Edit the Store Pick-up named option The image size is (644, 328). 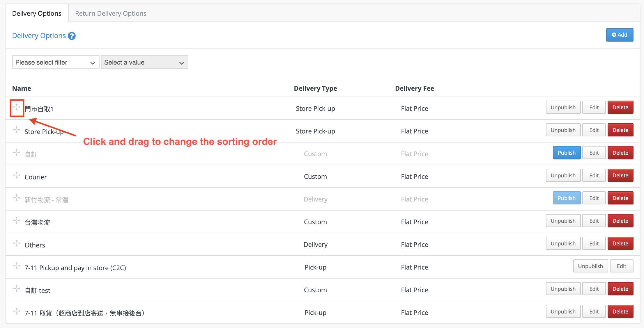pos(594,130)
